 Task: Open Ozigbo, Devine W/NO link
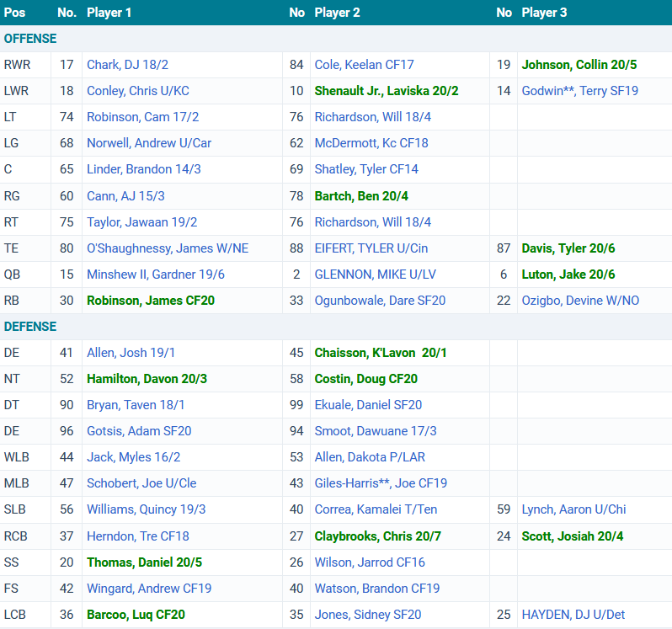580,301
